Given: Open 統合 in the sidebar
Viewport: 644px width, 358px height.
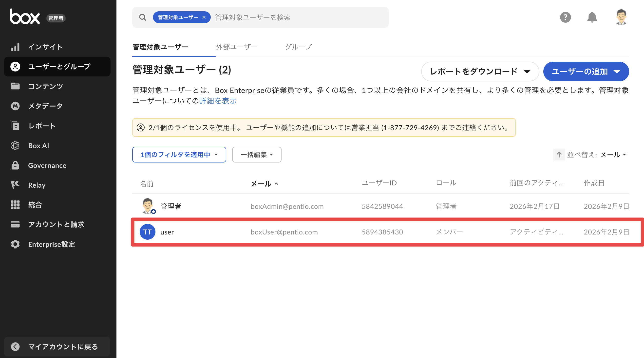Looking at the screenshot, I should click(57, 205).
